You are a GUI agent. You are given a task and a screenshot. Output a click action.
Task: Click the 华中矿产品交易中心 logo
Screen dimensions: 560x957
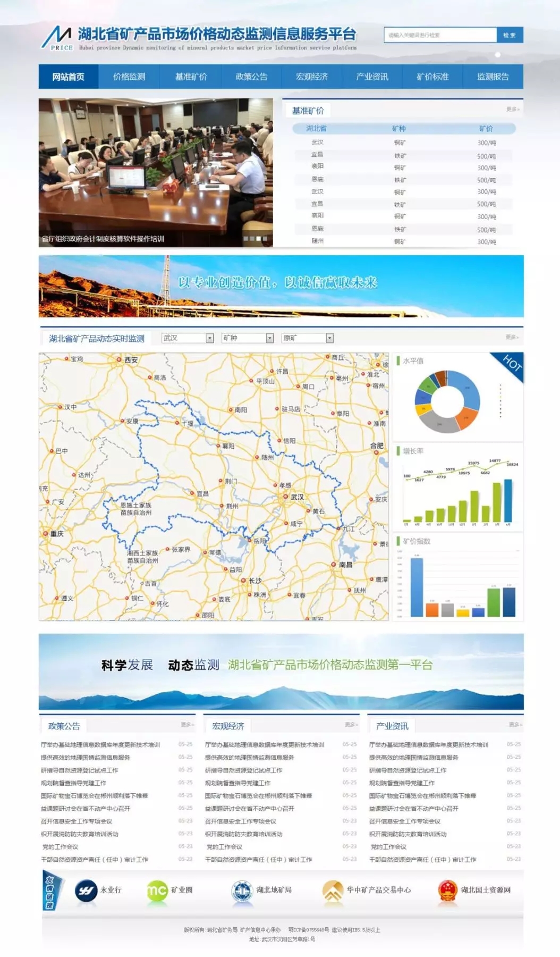pyautogui.click(x=333, y=891)
